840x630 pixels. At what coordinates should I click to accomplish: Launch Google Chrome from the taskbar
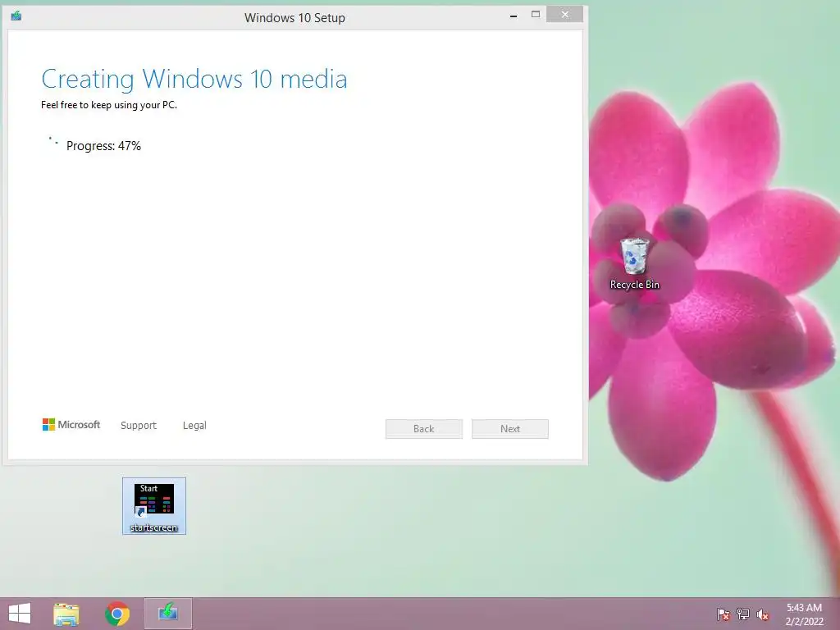click(117, 614)
